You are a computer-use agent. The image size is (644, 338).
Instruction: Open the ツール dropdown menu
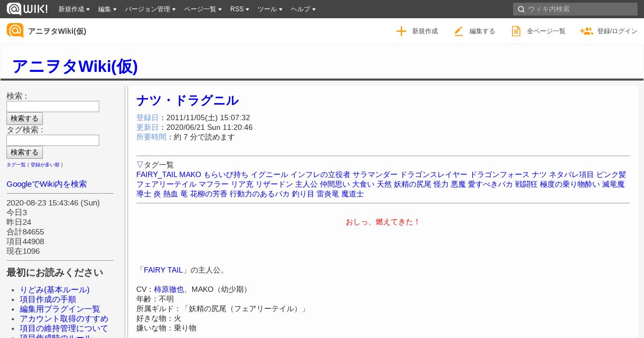tap(270, 9)
